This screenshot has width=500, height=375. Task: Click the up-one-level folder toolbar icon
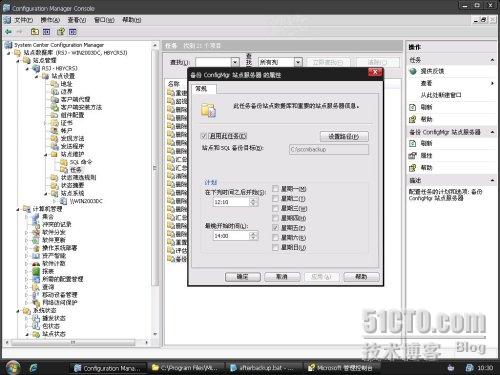coord(35,32)
